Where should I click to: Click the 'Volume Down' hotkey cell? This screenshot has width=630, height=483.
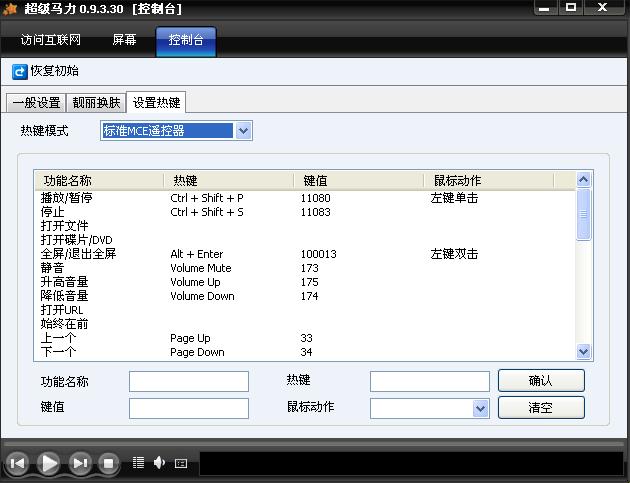(x=202, y=297)
